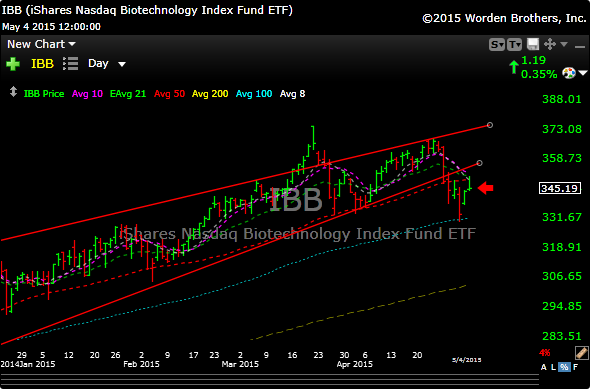This screenshot has width=590, height=389.
Task: Click the Apr 2015 label on time axis
Action: 355,364
